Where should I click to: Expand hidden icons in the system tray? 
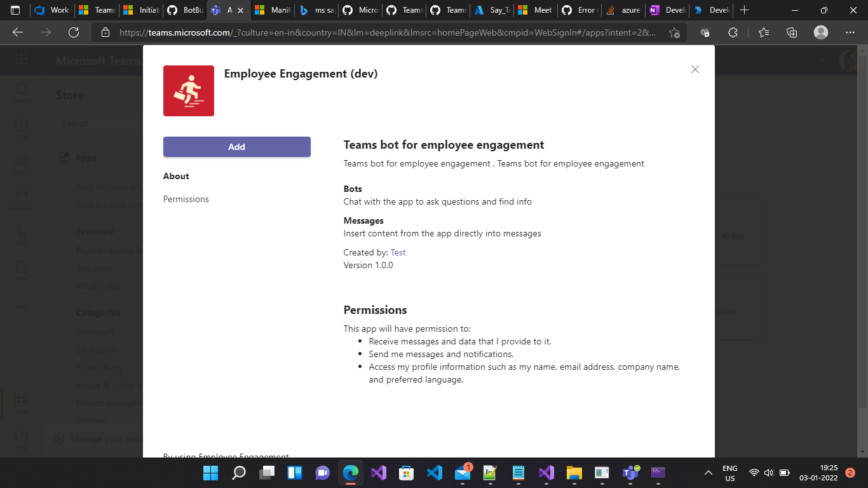[707, 473]
